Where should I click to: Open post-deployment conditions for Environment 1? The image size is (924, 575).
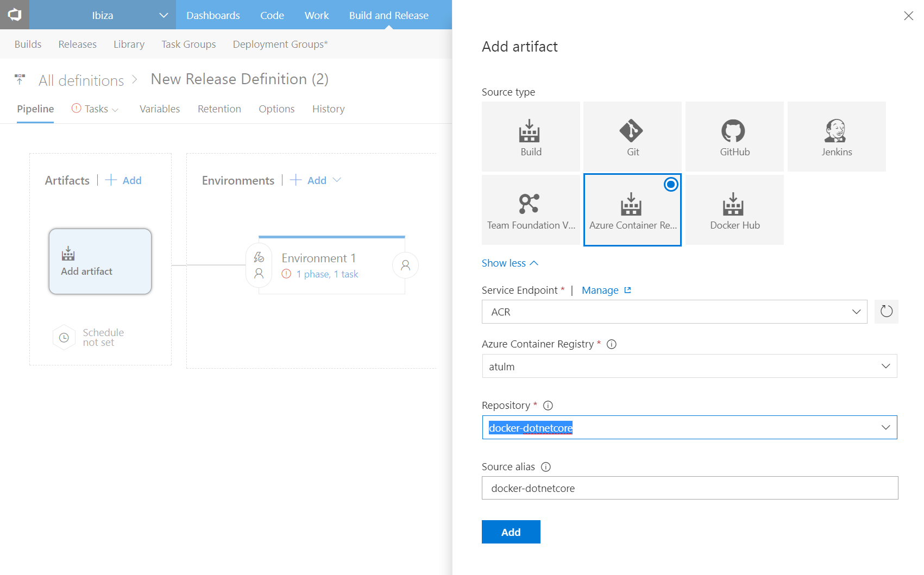405,265
